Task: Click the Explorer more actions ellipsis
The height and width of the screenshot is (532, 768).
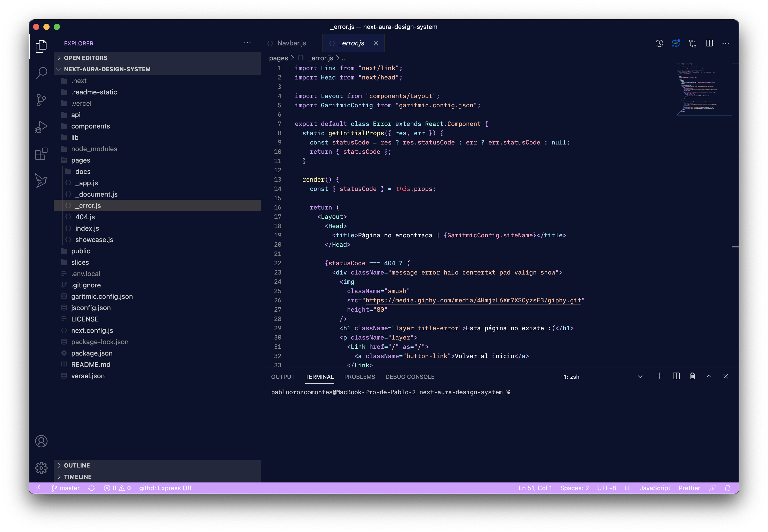Action: (247, 43)
